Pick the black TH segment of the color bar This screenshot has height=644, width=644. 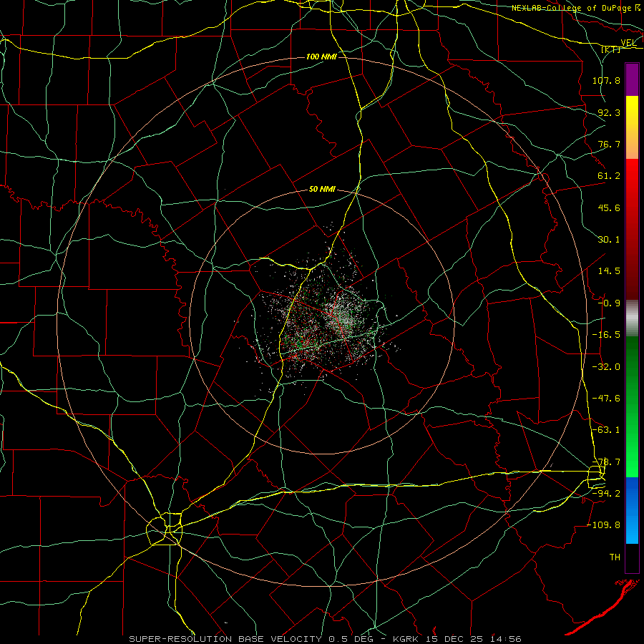632,557
